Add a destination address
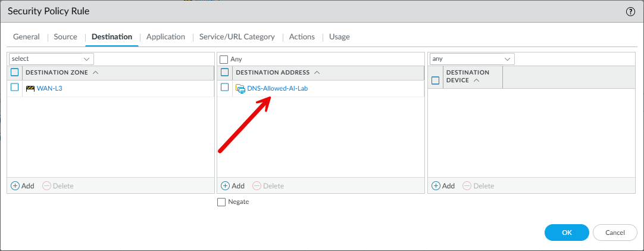644x251 pixels. [x=233, y=186]
